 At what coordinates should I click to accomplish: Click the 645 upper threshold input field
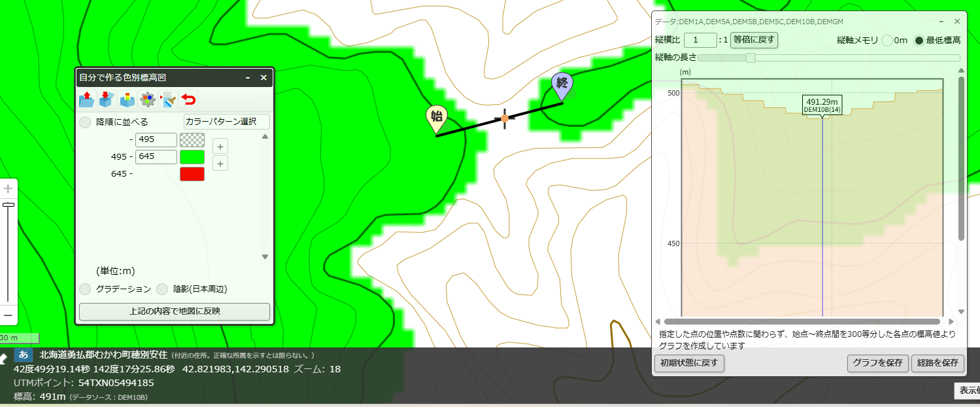pyautogui.click(x=156, y=157)
